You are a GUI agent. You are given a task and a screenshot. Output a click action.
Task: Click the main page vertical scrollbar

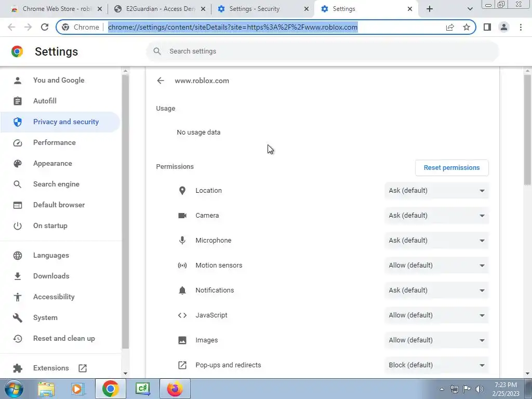527,129
